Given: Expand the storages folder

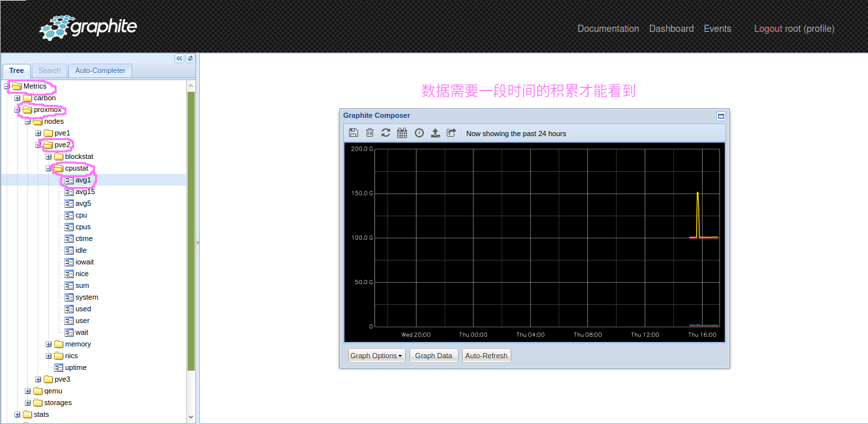Looking at the screenshot, I should click(27, 403).
